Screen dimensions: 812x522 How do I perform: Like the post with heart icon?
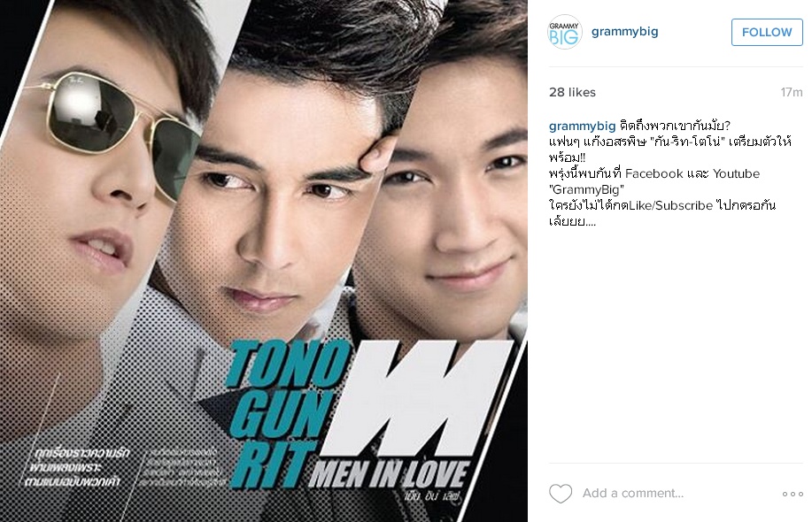(561, 494)
